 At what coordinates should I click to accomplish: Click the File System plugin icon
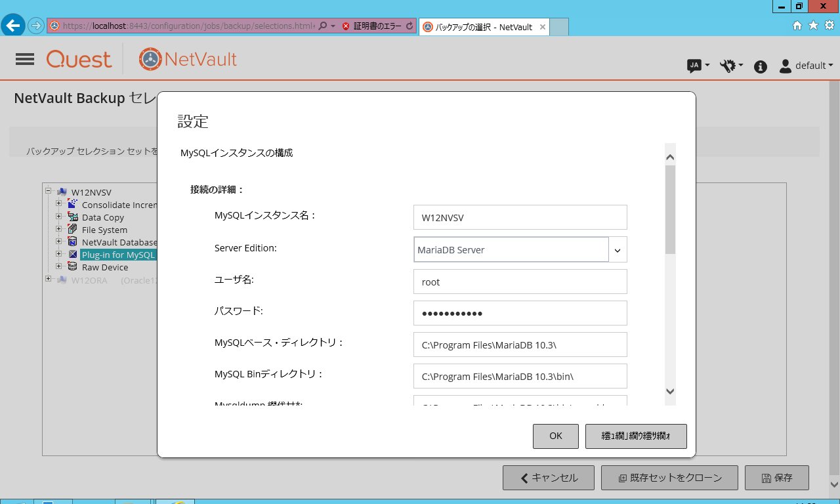click(73, 230)
